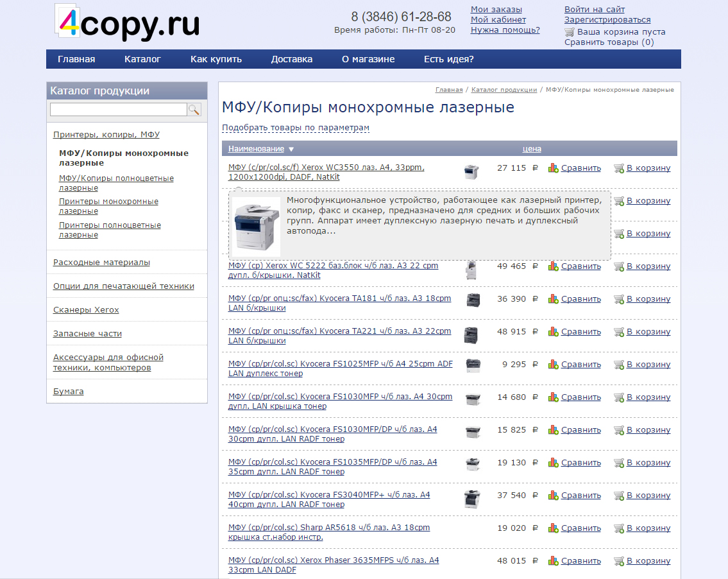Open the Sharp AR5618 product link

[328, 532]
